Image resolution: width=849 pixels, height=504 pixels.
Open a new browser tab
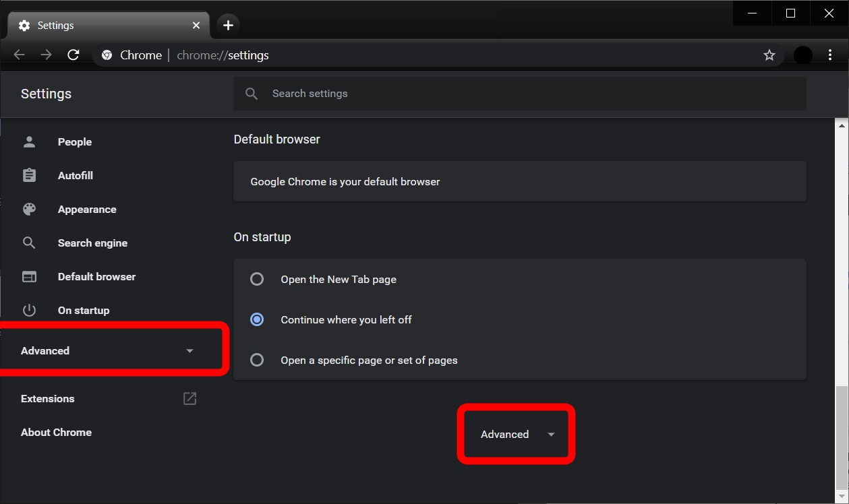228,25
